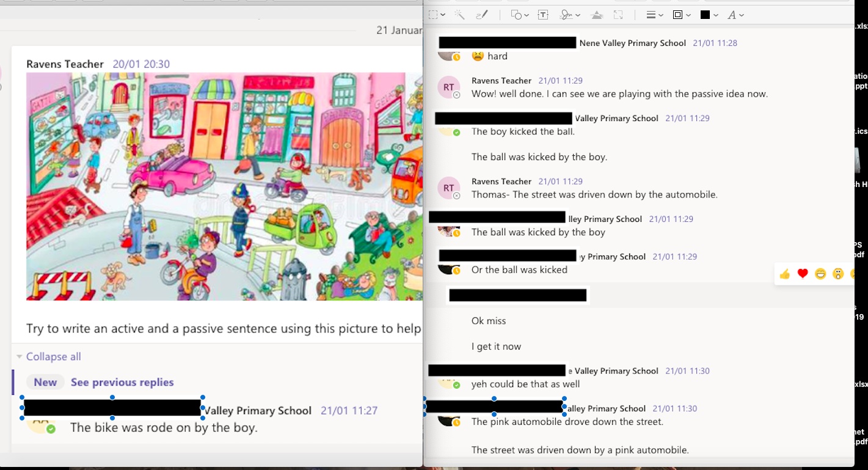React with the surprised face emoji
The height and width of the screenshot is (470, 868).
point(838,274)
